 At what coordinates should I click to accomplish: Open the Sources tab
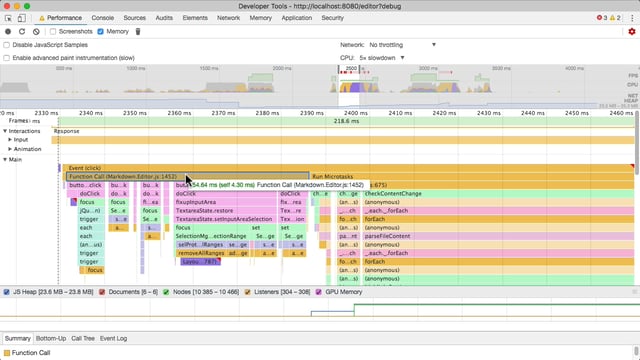134,18
